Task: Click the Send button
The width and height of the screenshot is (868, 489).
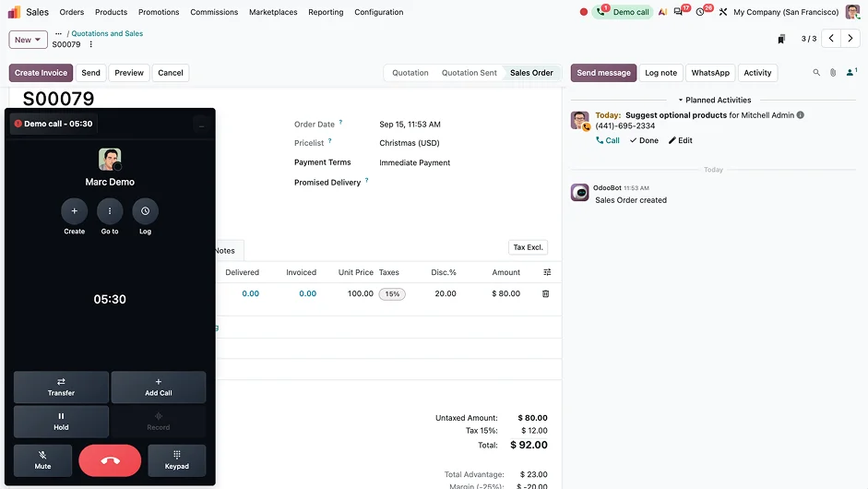Action: click(90, 73)
